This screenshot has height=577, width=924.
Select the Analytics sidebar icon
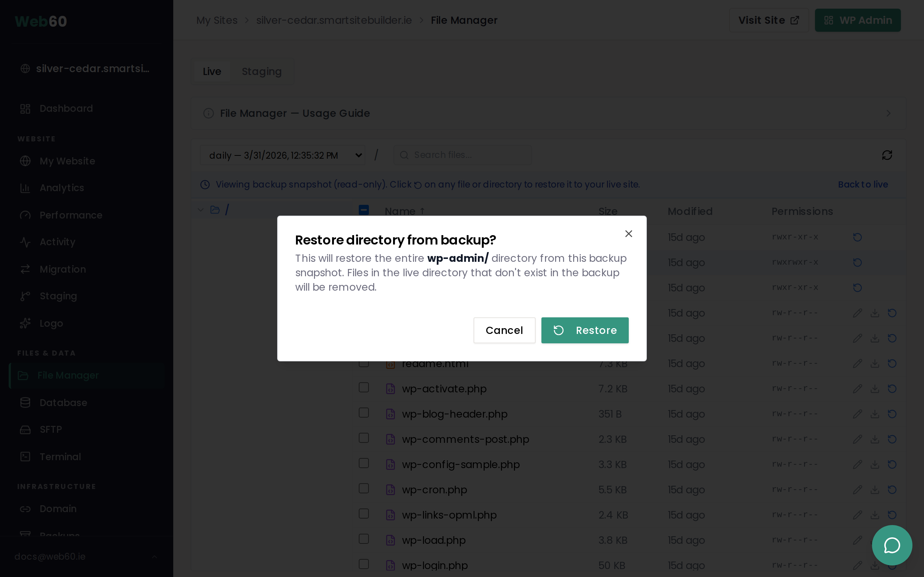25,188
